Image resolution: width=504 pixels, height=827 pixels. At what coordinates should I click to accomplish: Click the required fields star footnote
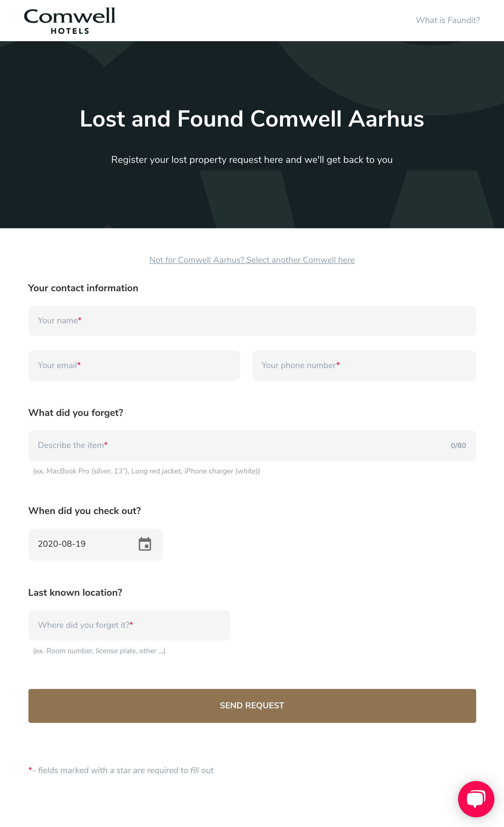pos(121,770)
